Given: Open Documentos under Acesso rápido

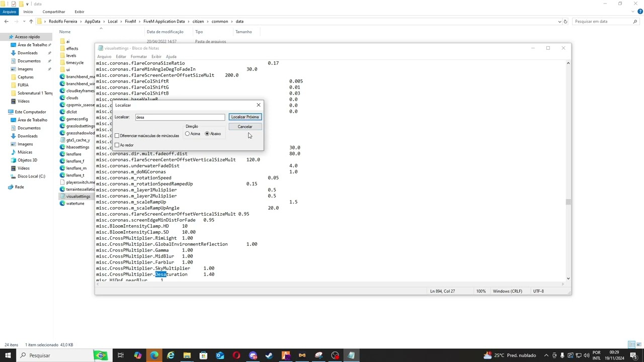Looking at the screenshot, I should coord(29,61).
